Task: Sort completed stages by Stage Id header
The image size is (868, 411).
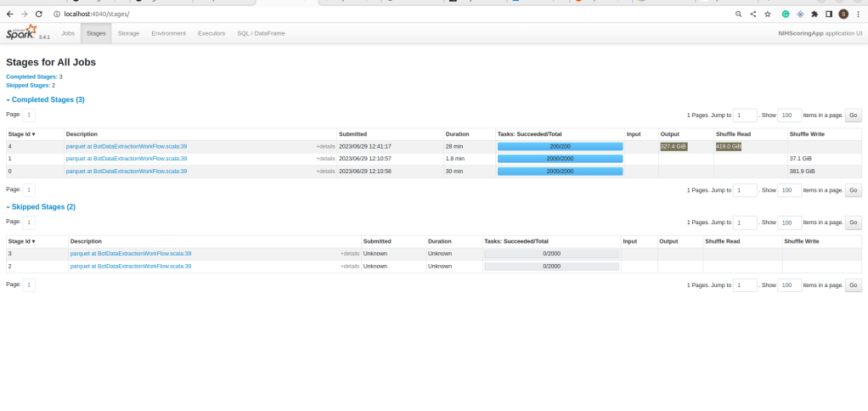Action: coord(21,134)
